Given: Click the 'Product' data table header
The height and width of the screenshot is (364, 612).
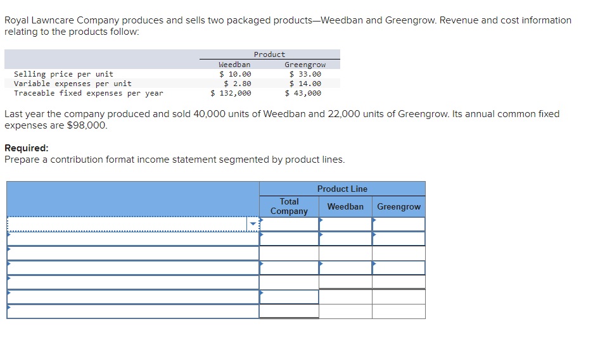Looking at the screenshot, I should (x=270, y=54).
